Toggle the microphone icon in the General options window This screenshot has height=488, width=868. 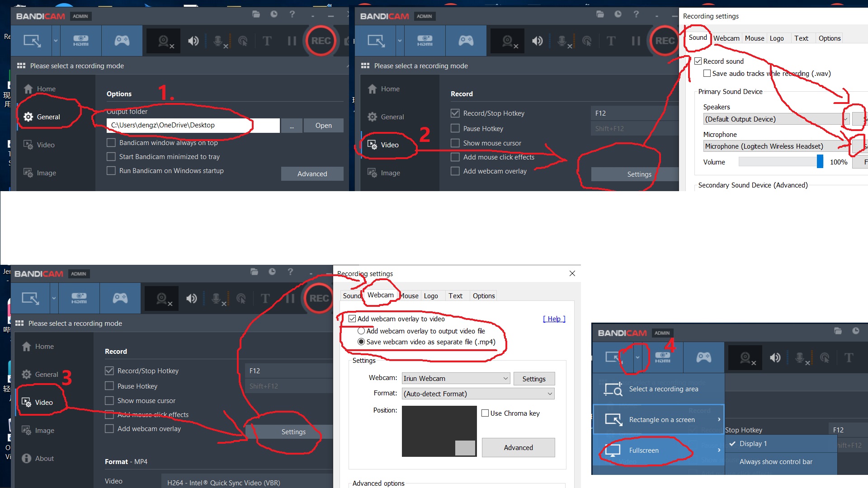(x=220, y=41)
